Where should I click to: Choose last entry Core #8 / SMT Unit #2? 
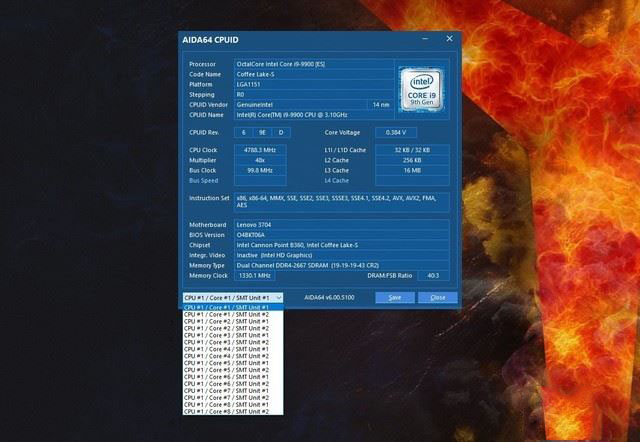226,411
